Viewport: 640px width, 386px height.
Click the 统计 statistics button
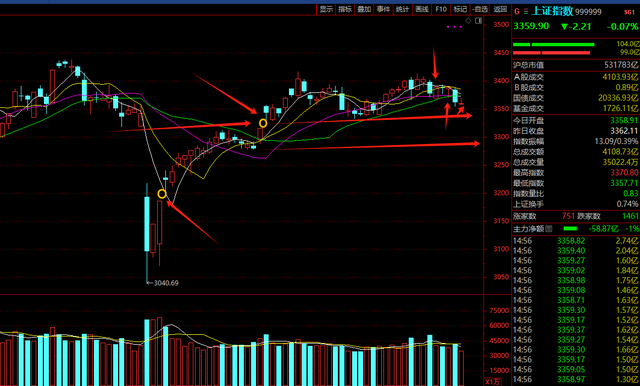click(402, 9)
